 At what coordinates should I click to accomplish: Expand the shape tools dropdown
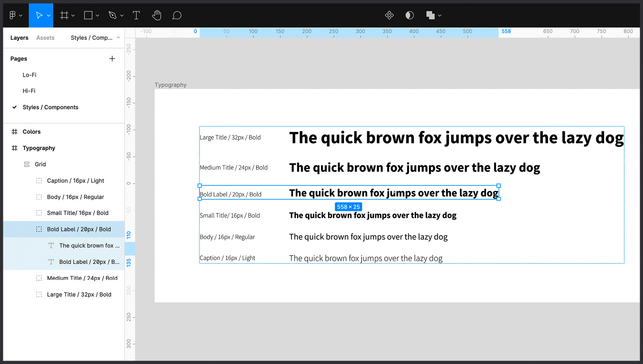click(x=97, y=15)
